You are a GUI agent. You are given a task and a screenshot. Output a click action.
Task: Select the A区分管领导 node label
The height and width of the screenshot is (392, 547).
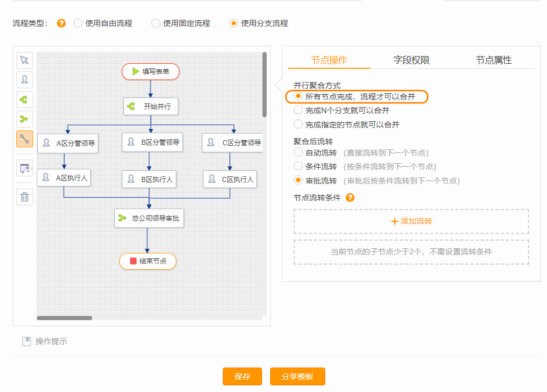tap(75, 143)
